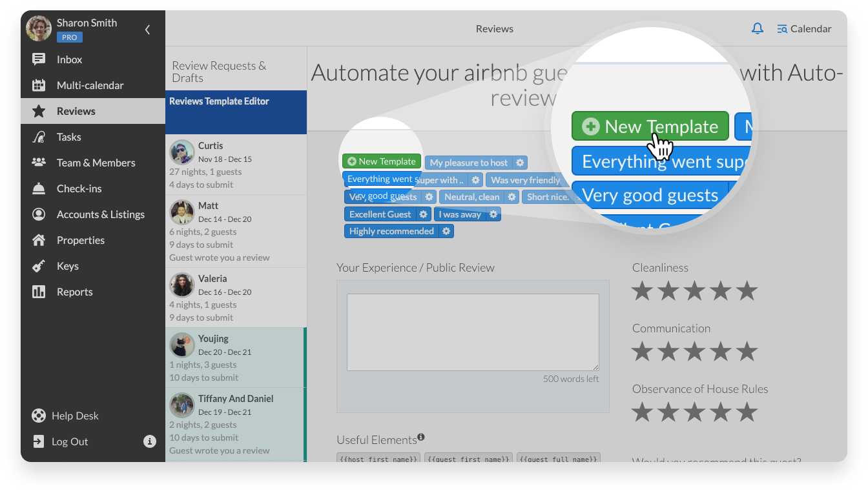Image resolution: width=868 pixels, height=493 pixels.
Task: Open the Reports menu item
Action: [93, 292]
